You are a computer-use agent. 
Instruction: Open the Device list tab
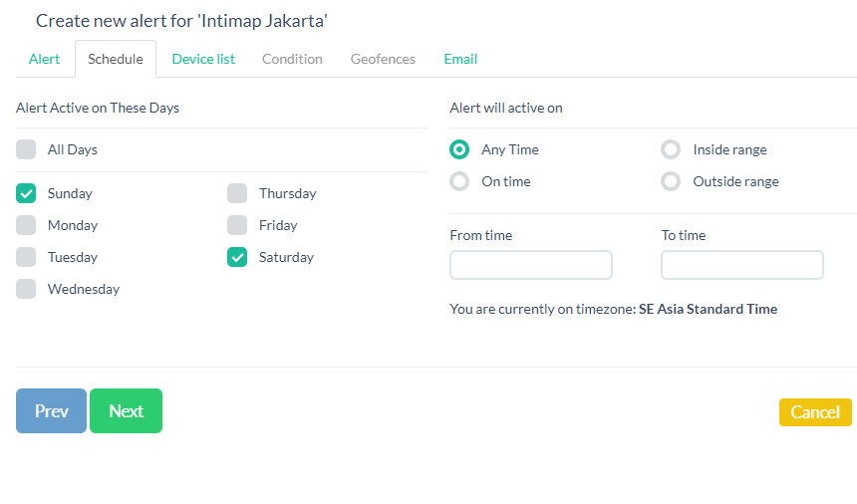pos(203,59)
